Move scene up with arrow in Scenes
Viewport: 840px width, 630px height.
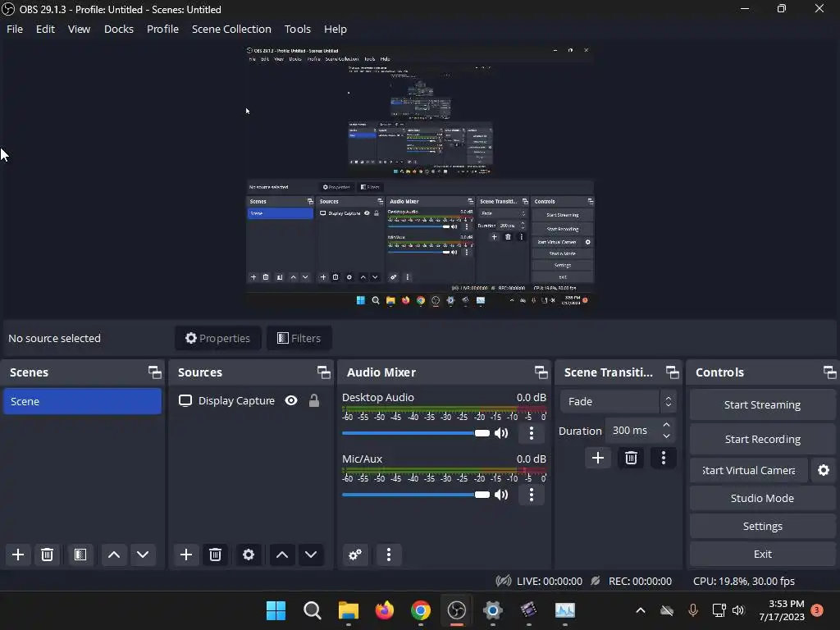click(114, 555)
